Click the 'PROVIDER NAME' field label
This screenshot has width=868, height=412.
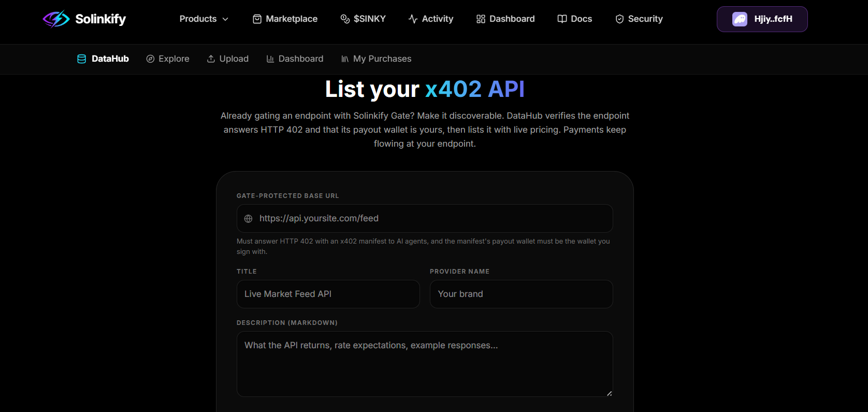point(459,272)
